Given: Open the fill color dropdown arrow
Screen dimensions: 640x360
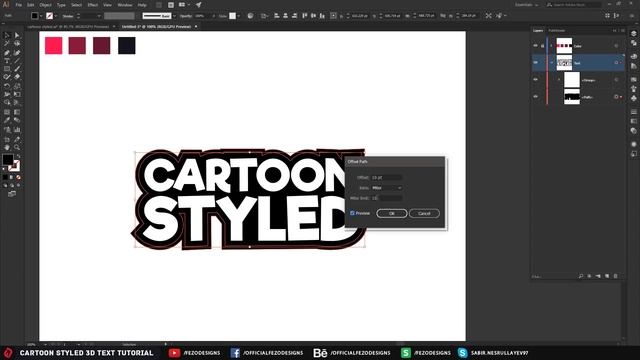Looking at the screenshot, I should click(42, 16).
